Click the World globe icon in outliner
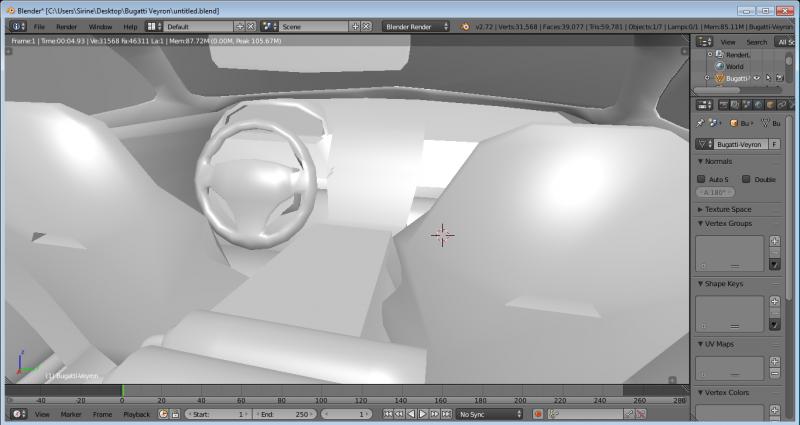 click(718, 66)
